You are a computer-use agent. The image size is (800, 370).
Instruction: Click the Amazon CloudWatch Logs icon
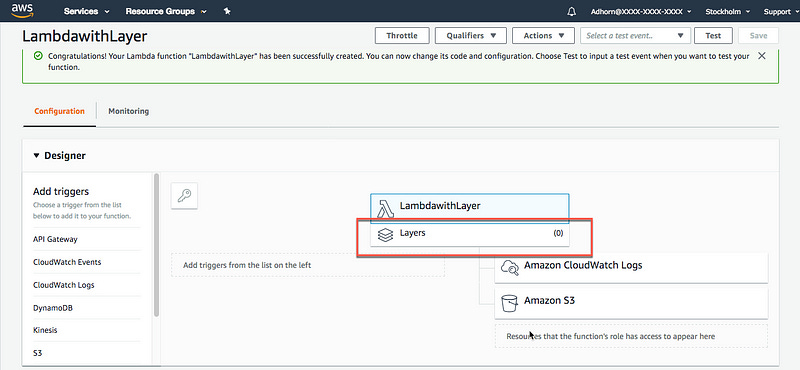pos(510,267)
